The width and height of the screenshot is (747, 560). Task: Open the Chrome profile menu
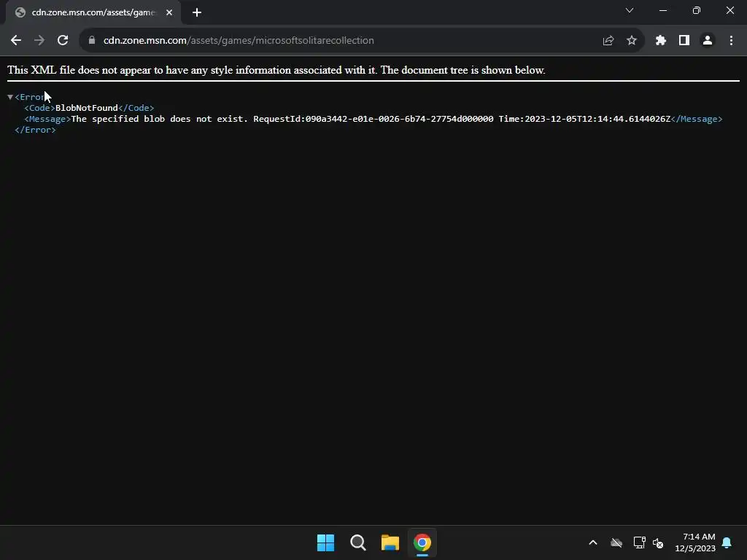point(708,41)
